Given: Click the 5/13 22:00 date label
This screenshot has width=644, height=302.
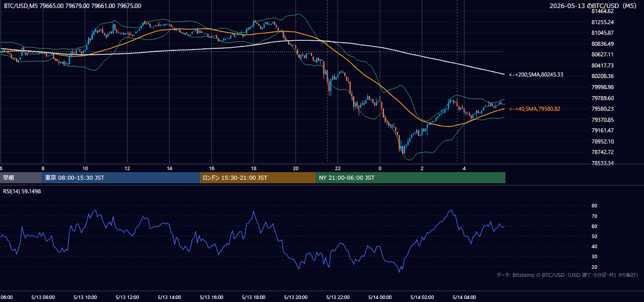Looking at the screenshot, I should 338,297.
